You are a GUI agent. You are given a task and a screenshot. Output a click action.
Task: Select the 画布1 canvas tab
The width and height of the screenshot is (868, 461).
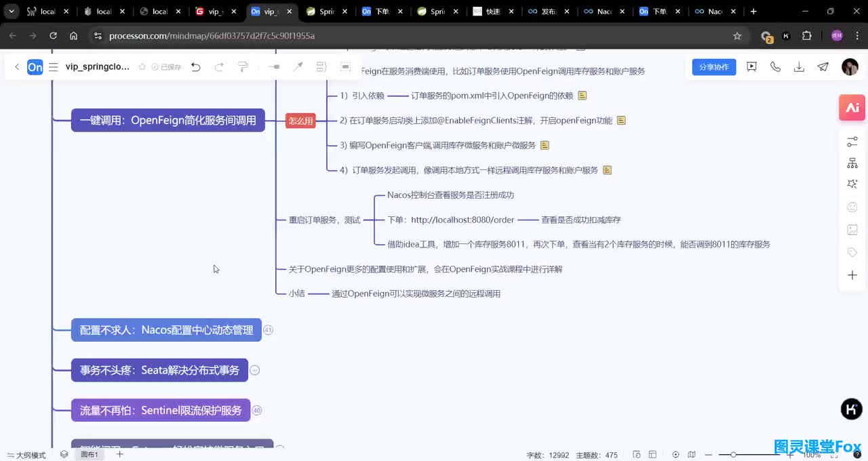pos(90,455)
